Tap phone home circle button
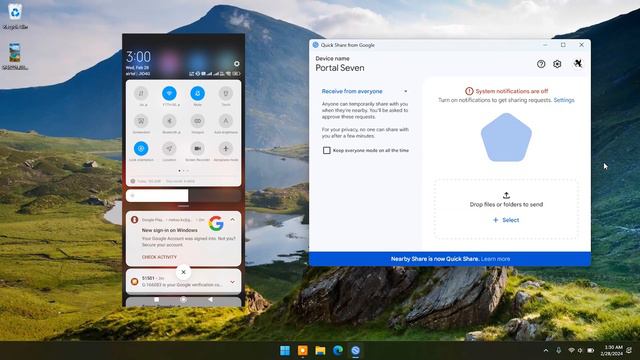The width and height of the screenshot is (640, 360). (x=183, y=300)
